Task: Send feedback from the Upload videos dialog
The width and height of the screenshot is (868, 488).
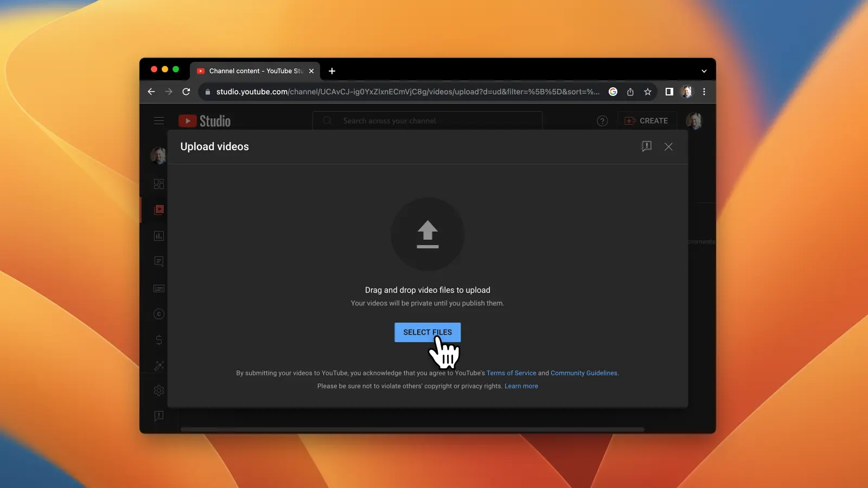Action: tap(647, 146)
